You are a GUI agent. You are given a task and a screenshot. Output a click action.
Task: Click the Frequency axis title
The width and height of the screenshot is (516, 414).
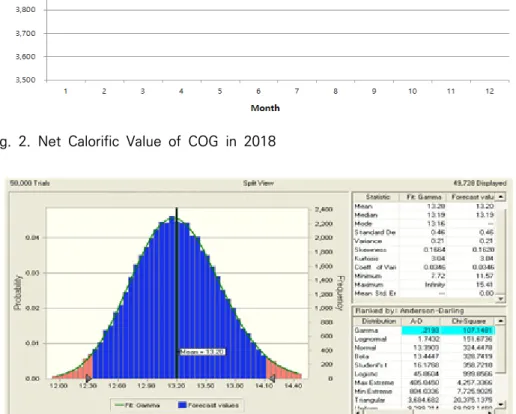(x=340, y=293)
